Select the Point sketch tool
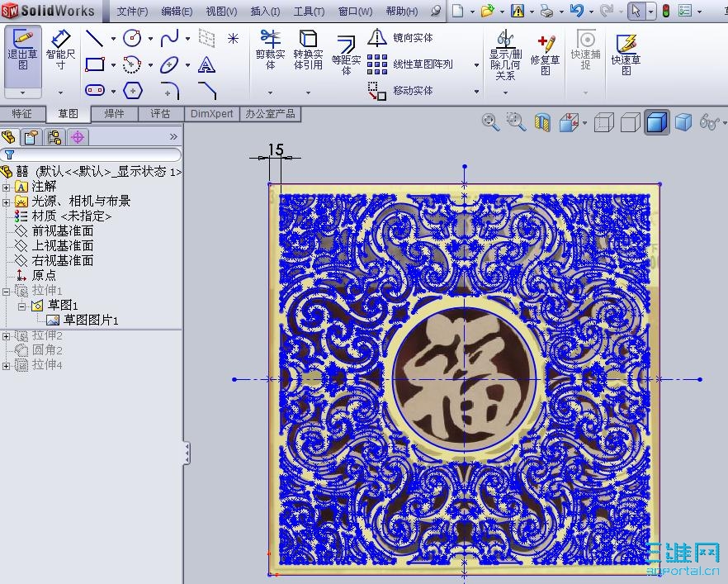This screenshot has height=584, width=728. tap(233, 38)
